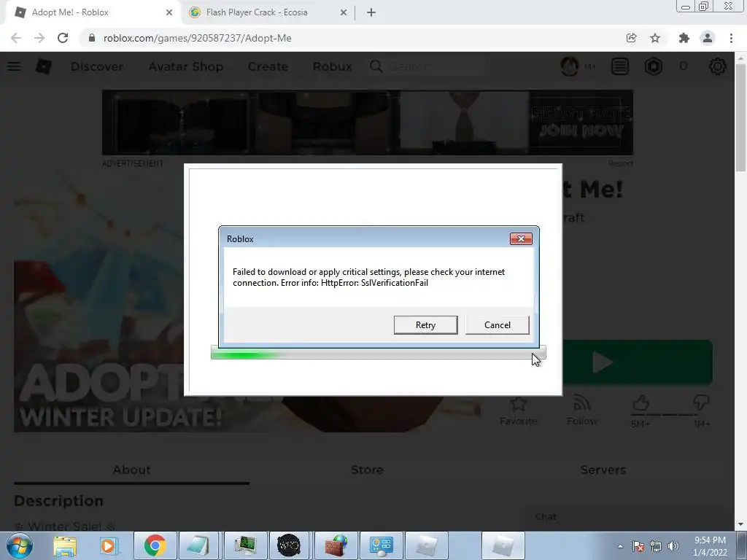
Task: Reload the current page
Action: pos(63,38)
